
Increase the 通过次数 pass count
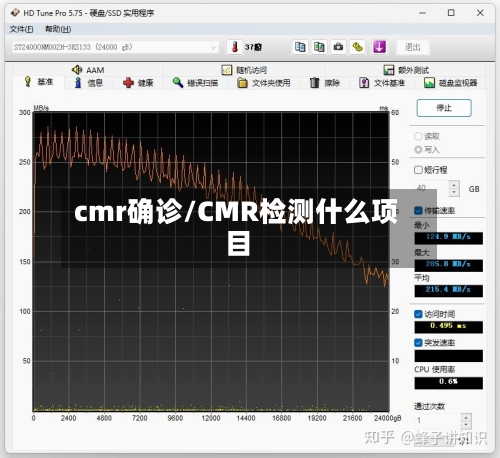pos(466,417)
